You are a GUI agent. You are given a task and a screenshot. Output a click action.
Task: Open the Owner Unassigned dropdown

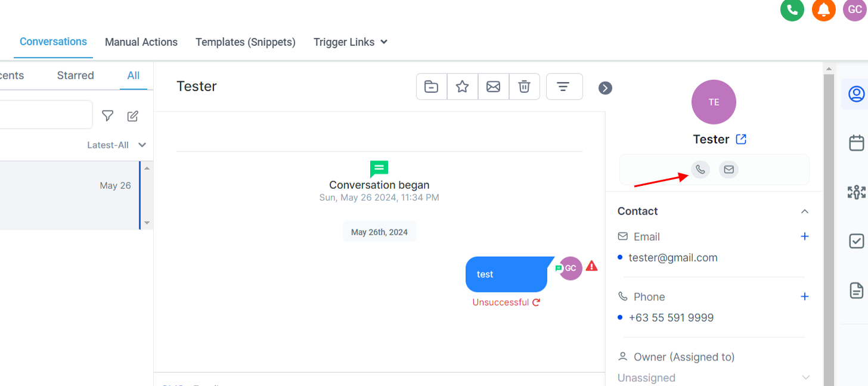[805, 378]
